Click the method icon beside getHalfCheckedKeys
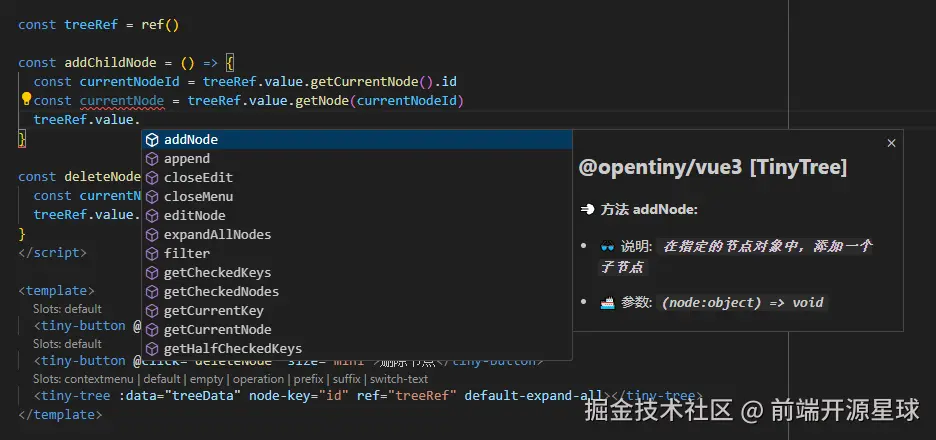 152,348
